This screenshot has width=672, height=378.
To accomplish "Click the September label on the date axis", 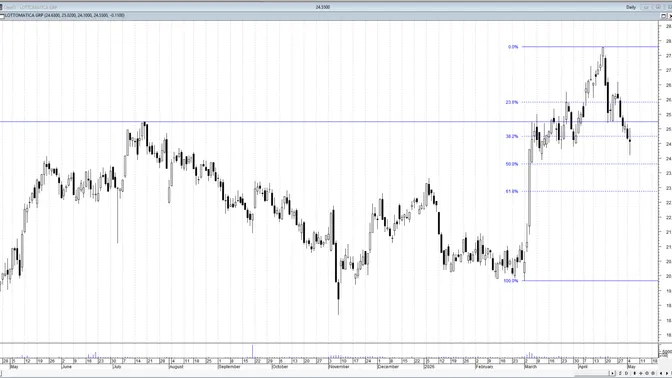I will pos(229,367).
